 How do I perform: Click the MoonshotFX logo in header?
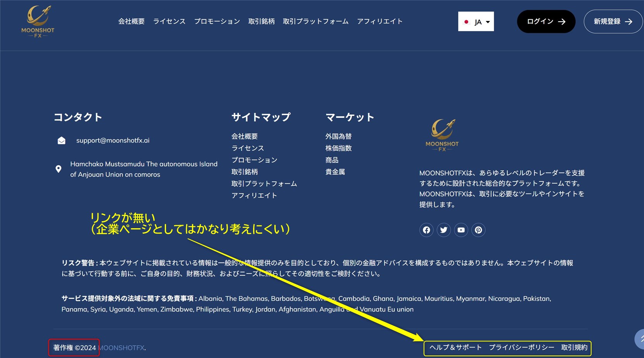tap(38, 22)
